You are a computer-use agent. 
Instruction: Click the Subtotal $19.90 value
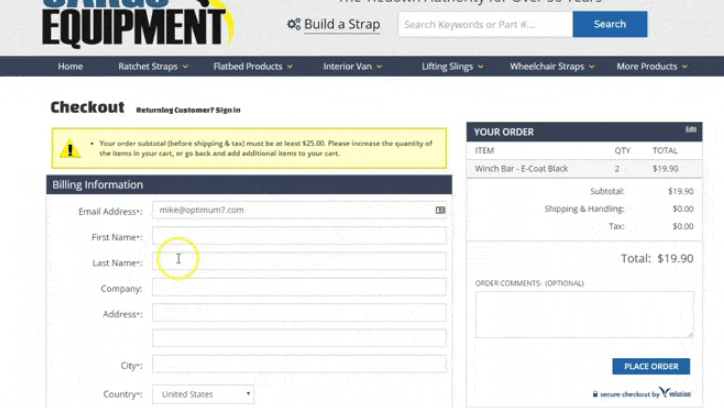(x=681, y=191)
